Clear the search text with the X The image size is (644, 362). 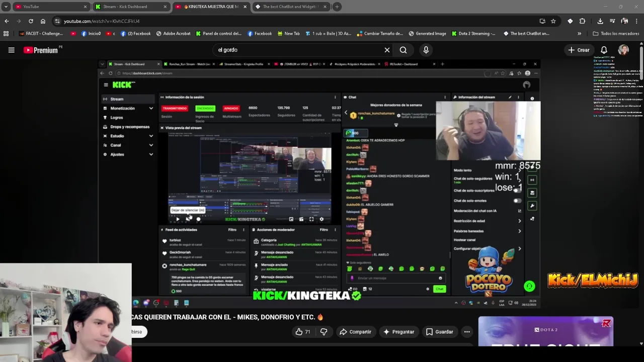click(387, 50)
